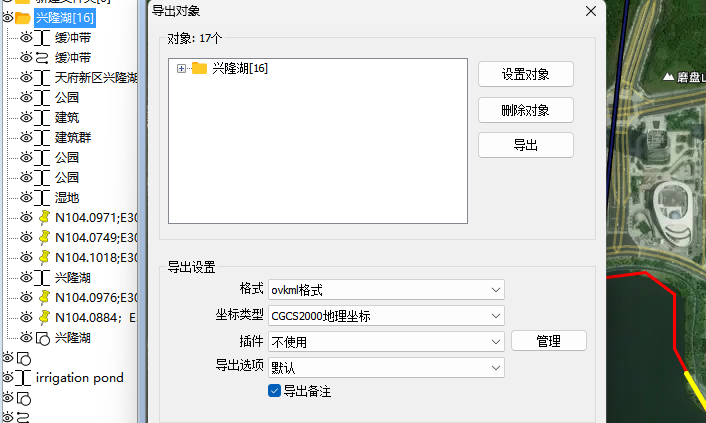
Task: Select the irrigation pond tree item
Action: tap(79, 378)
